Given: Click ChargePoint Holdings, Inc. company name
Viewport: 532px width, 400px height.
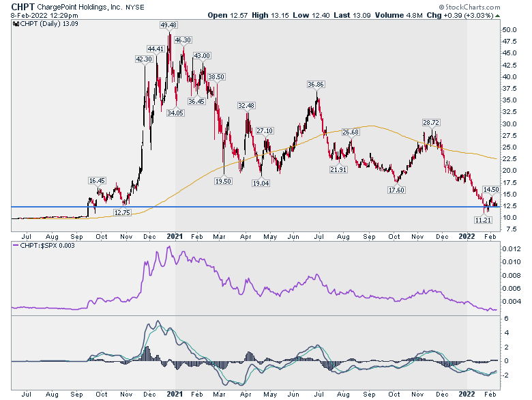Looking at the screenshot, I should click(x=80, y=7).
